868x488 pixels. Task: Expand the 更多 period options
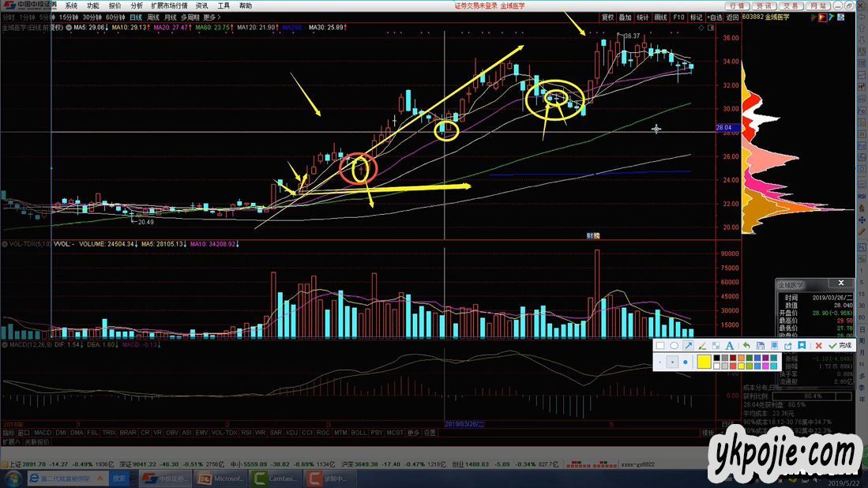[x=211, y=17]
